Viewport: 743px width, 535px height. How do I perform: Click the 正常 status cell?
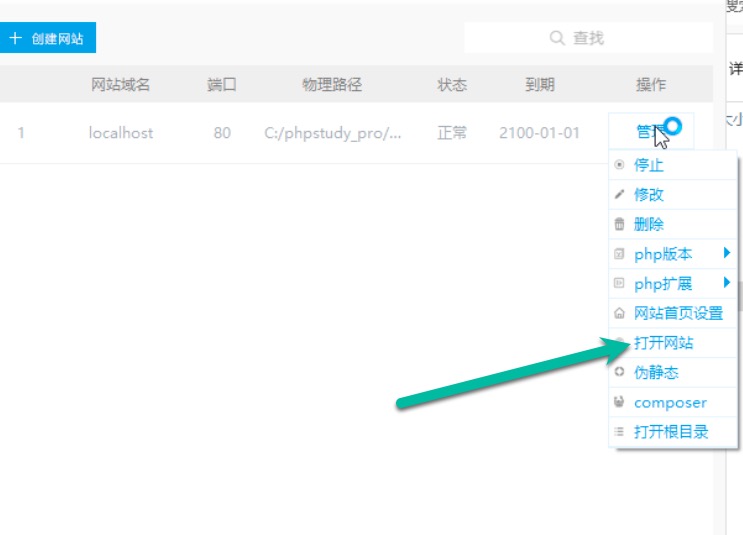452,133
